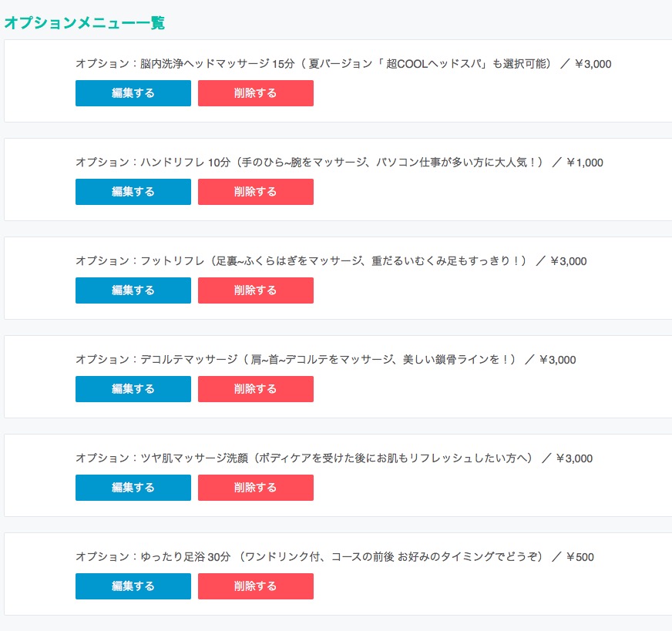Select the ハンドリフレ ¥1,000 description text

[339, 163]
